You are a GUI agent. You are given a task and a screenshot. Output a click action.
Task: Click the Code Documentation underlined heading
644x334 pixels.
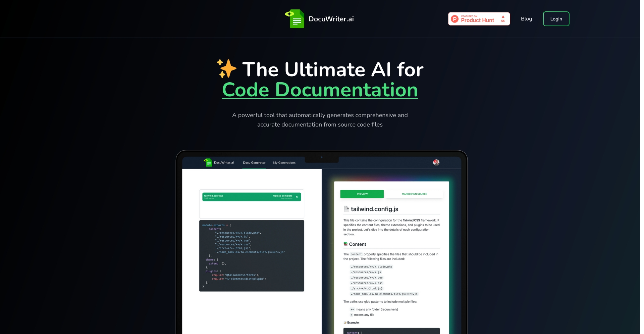click(x=320, y=90)
